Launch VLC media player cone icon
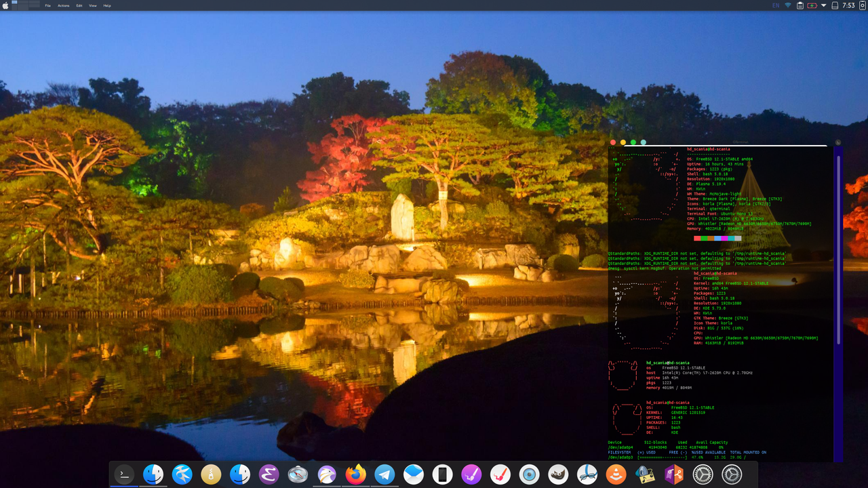The image size is (868, 488). tap(616, 474)
